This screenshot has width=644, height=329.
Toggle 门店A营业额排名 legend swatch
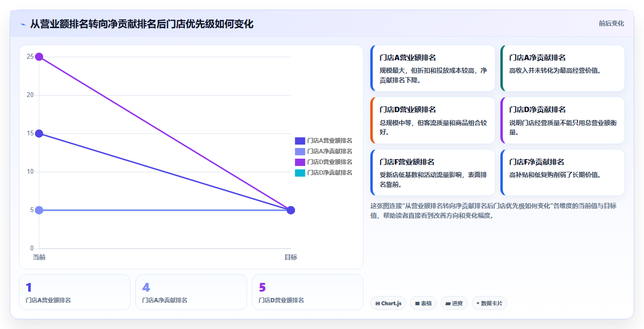click(300, 141)
